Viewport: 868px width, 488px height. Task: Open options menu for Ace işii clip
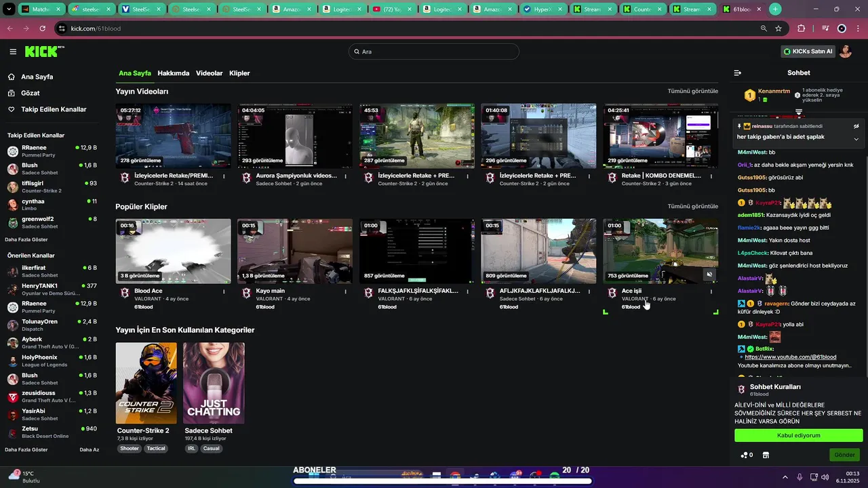[x=711, y=291]
